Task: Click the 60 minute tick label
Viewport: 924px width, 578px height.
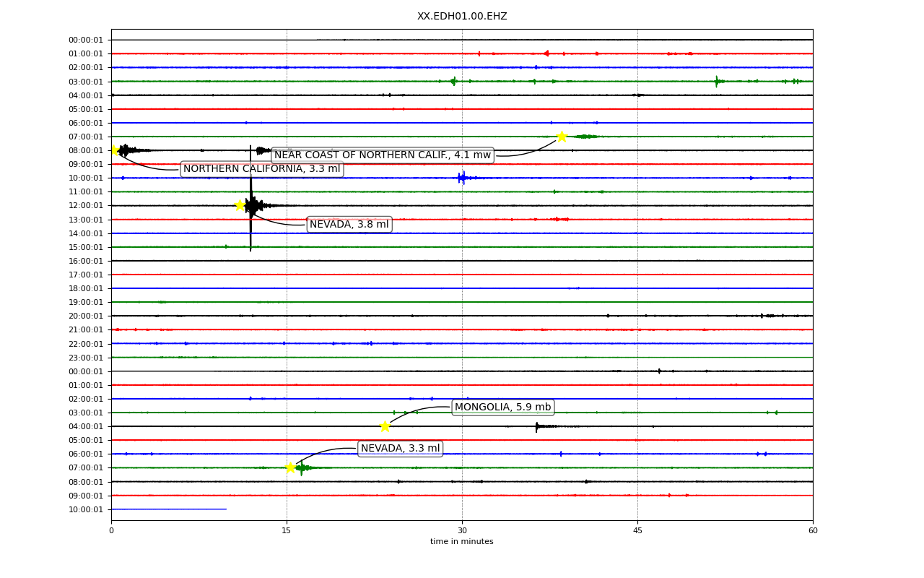Action: coord(813,531)
